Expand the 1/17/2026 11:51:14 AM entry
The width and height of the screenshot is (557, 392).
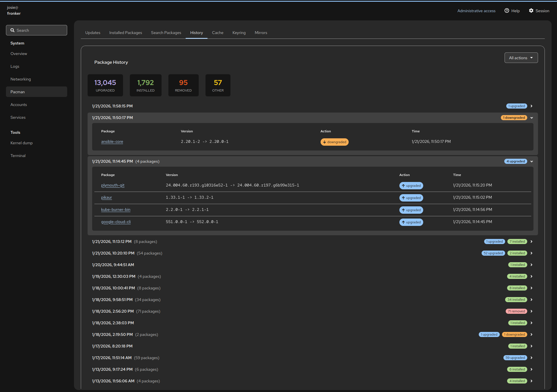pos(531,358)
